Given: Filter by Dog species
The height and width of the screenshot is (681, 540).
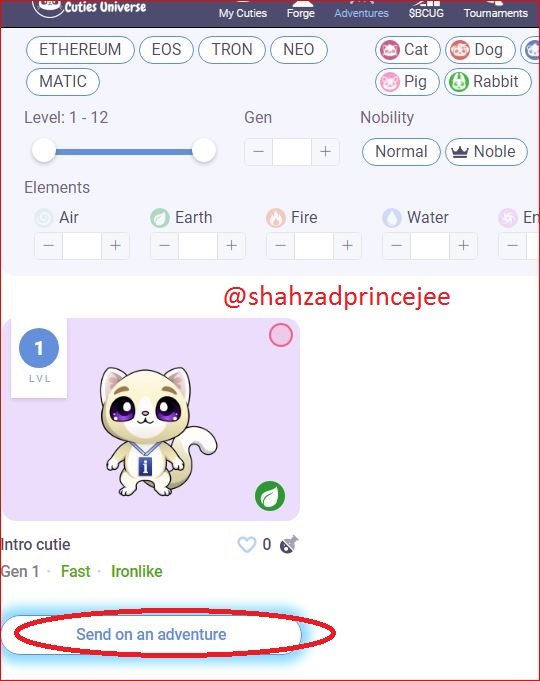Looking at the screenshot, I should (480, 50).
